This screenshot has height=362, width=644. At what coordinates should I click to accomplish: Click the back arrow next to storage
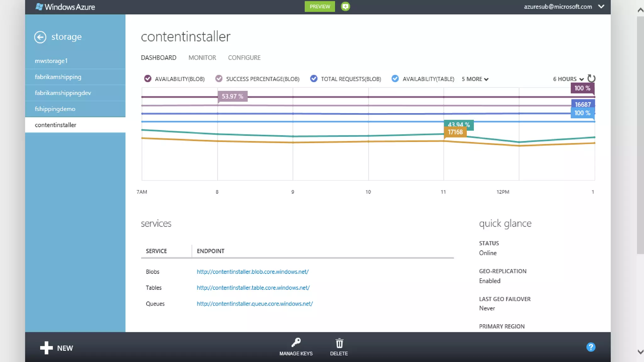40,37
